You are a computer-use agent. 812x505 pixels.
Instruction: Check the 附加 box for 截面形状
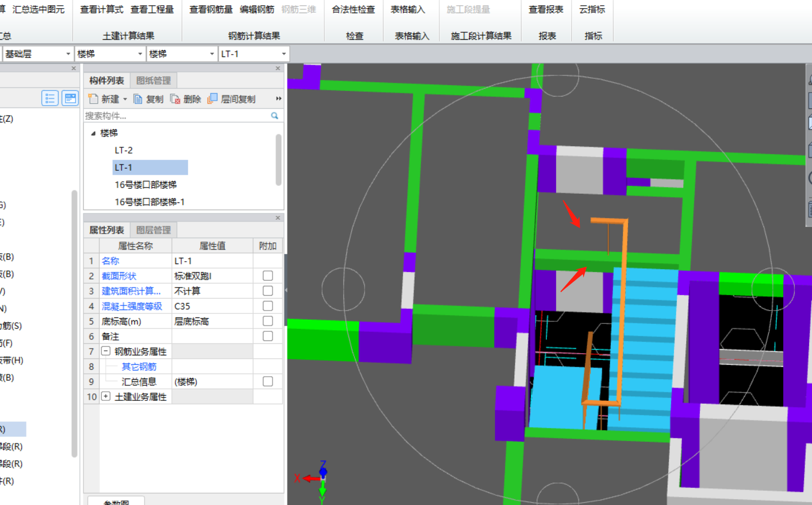[x=267, y=276]
